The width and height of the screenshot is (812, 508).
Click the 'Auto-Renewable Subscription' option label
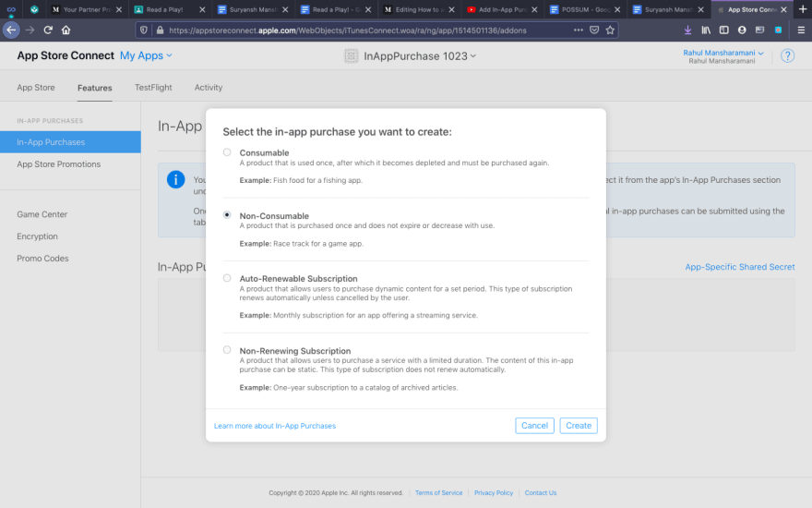point(298,278)
